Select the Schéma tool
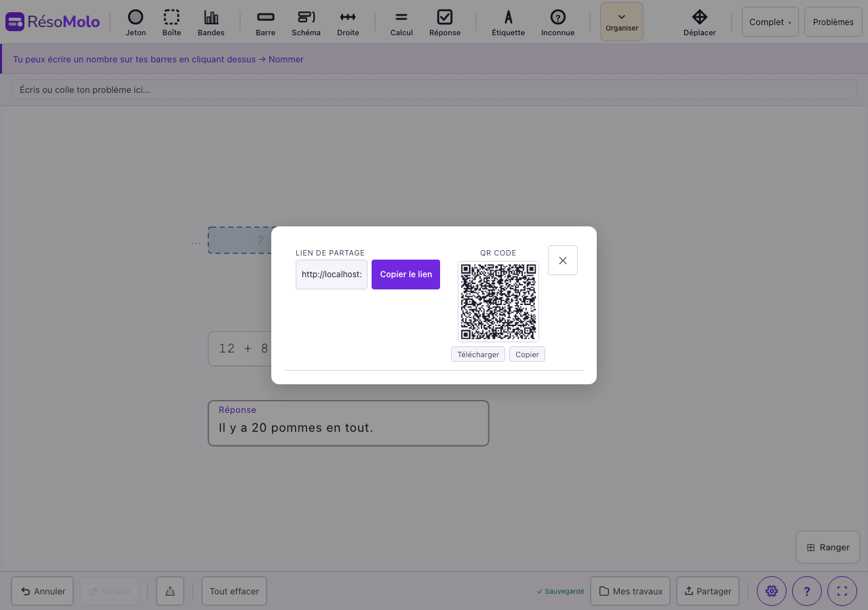Viewport: 868px width, 610px height. 306,22
